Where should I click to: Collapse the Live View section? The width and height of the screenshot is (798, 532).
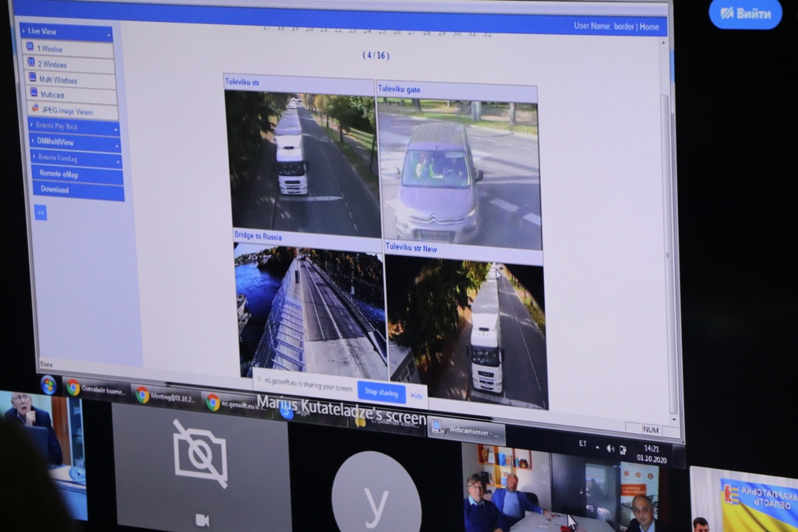pyautogui.click(x=66, y=32)
